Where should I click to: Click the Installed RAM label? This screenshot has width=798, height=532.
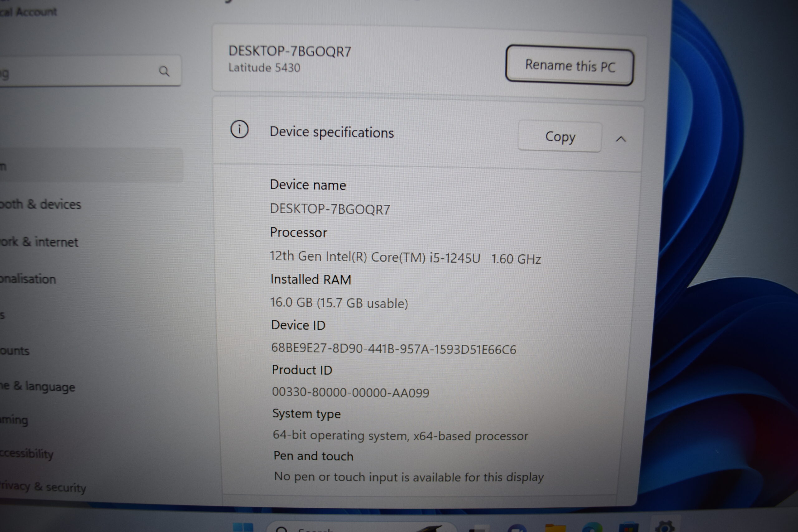tap(311, 279)
